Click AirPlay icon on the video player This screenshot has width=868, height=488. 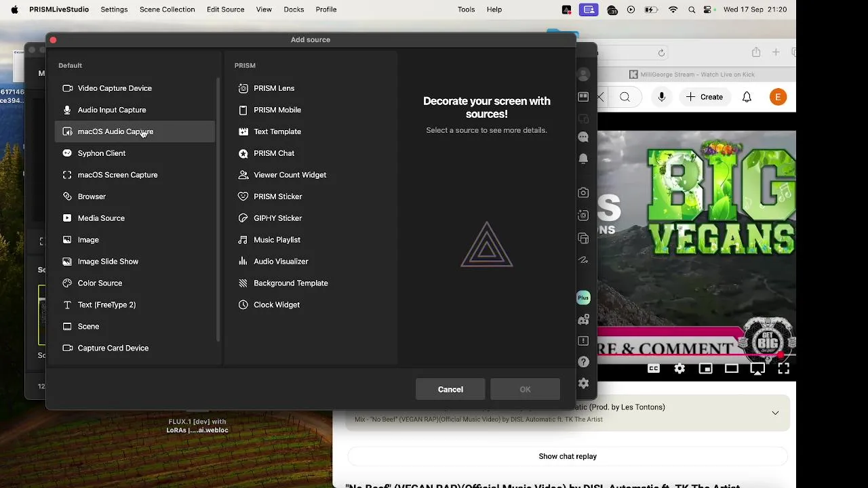(x=757, y=369)
